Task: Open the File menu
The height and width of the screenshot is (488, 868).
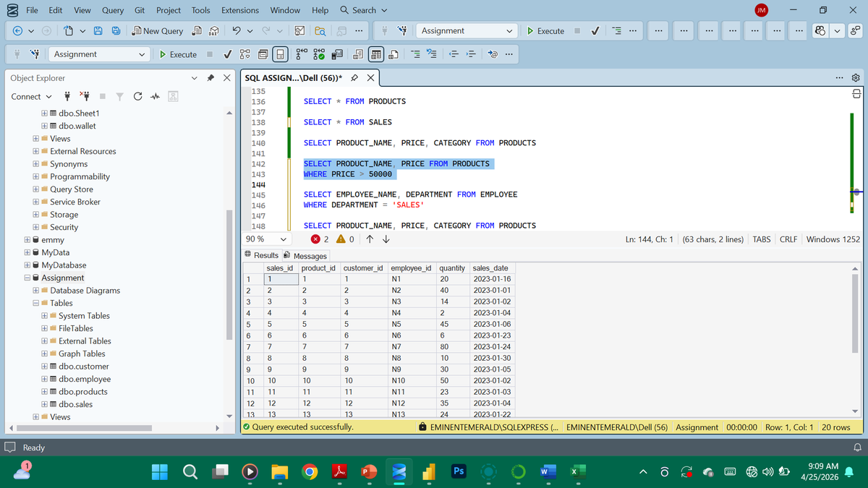Action: coord(32,10)
